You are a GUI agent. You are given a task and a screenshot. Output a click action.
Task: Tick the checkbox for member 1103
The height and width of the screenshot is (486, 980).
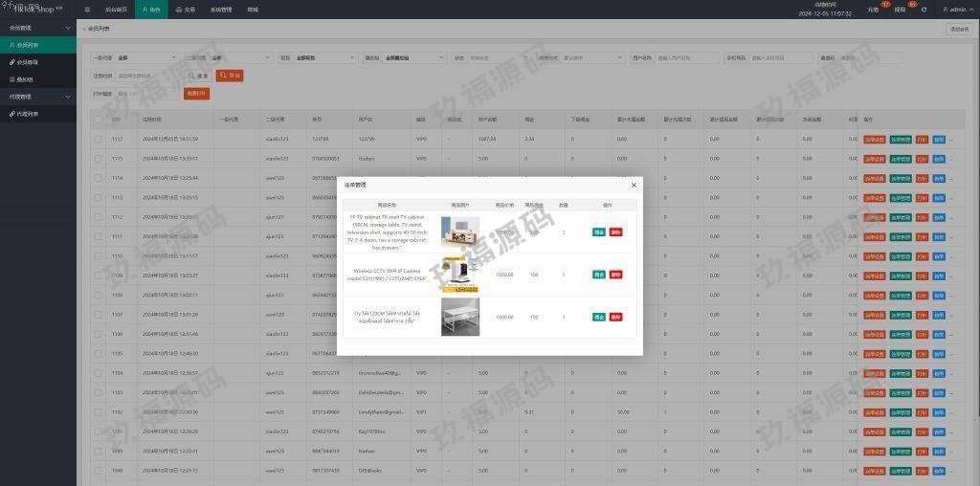(x=98, y=392)
